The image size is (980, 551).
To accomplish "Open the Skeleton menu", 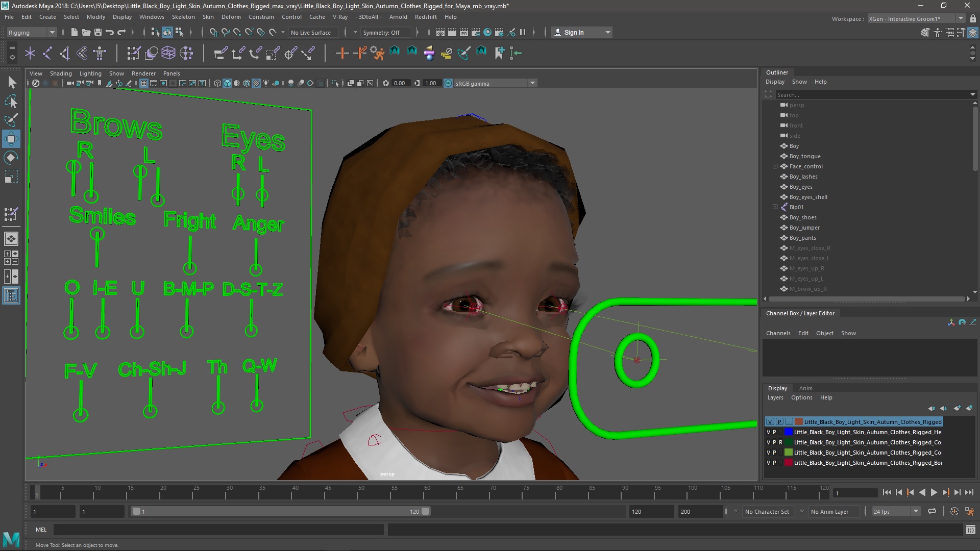I will 183,17.
